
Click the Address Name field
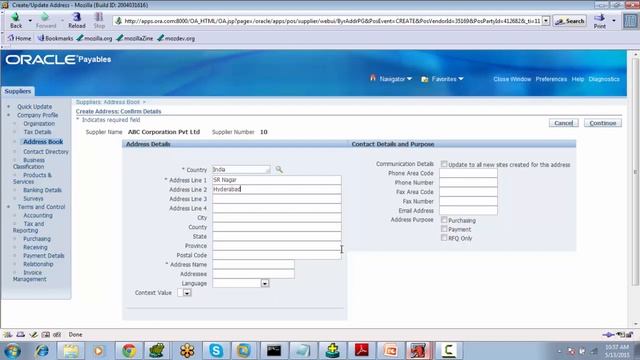click(x=253, y=264)
